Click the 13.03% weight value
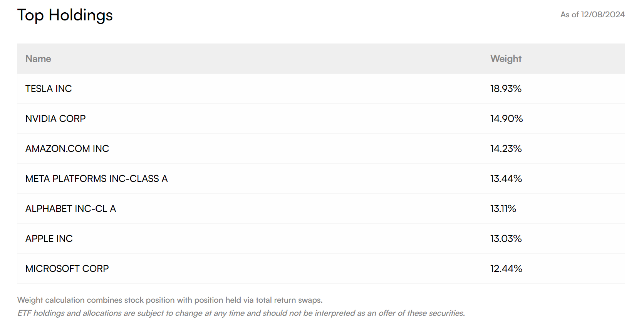Screen dimensions: 644x325 coord(506,239)
